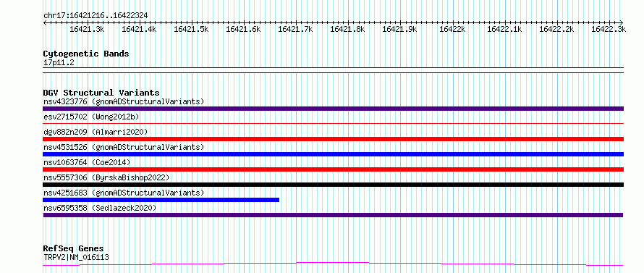Click the 16422.1k ruler tick label
This screenshot has width=644, height=273.
(504, 29)
